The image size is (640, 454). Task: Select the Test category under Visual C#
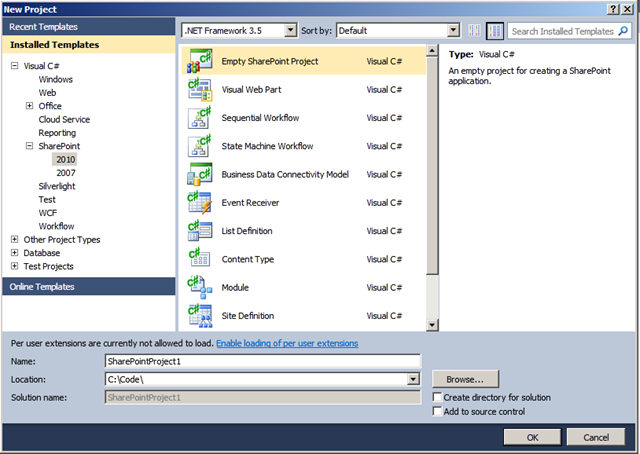pyautogui.click(x=47, y=200)
